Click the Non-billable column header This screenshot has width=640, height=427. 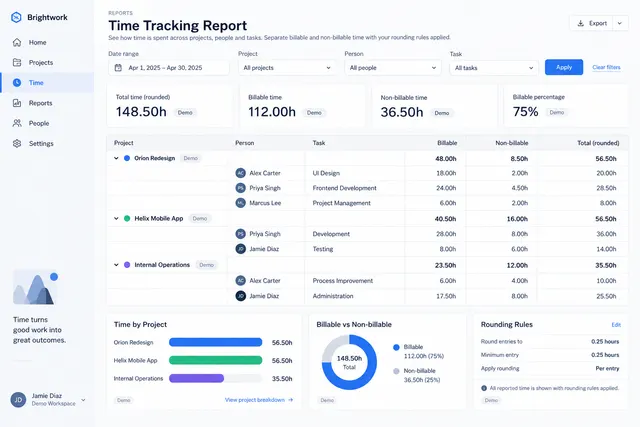coord(512,143)
